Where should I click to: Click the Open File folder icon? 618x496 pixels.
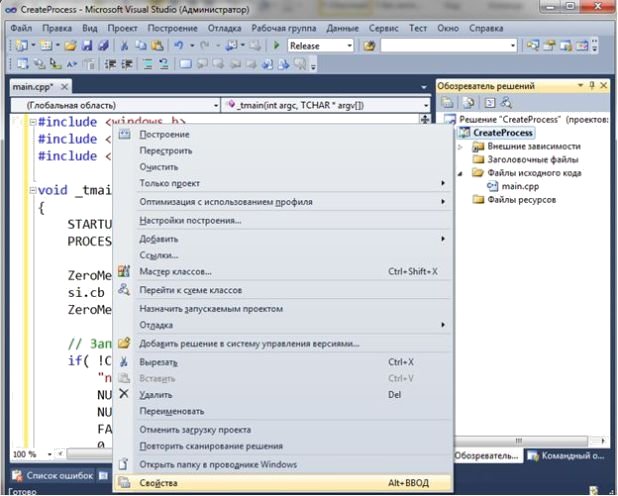[x=71, y=46]
